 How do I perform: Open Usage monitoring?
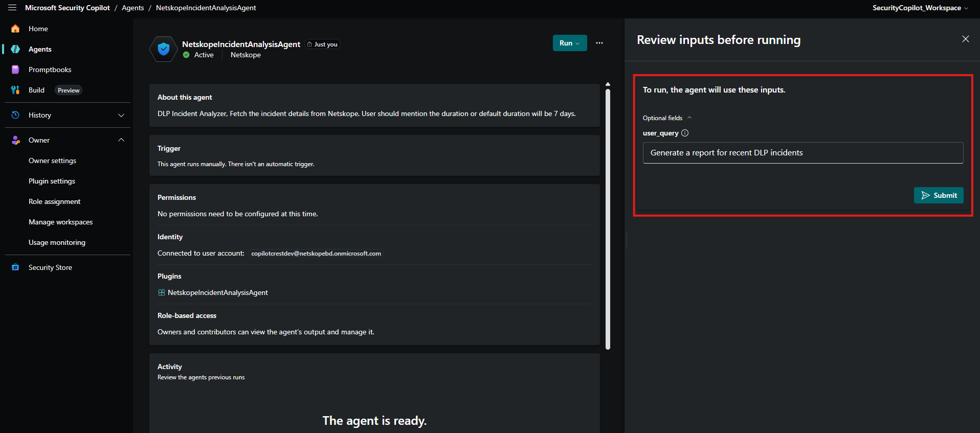click(57, 242)
